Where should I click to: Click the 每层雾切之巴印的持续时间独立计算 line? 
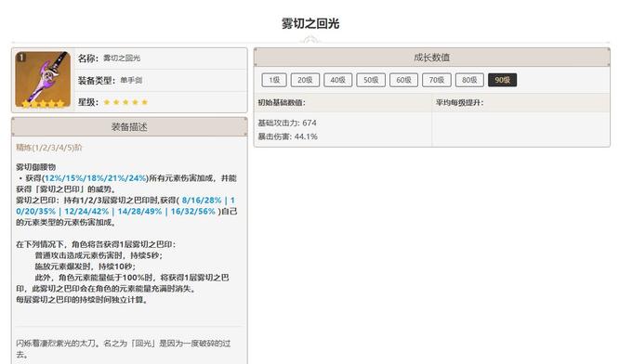82,300
